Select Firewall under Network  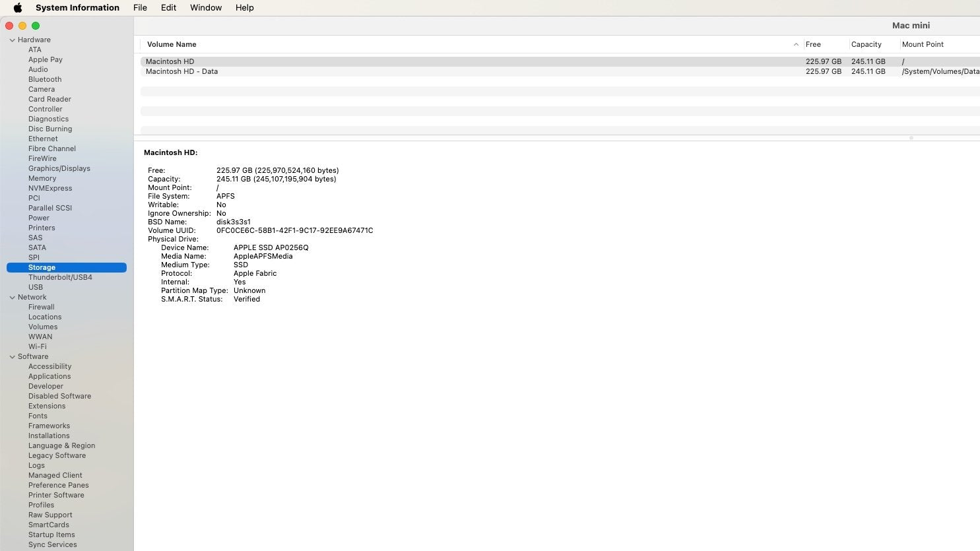42,307
